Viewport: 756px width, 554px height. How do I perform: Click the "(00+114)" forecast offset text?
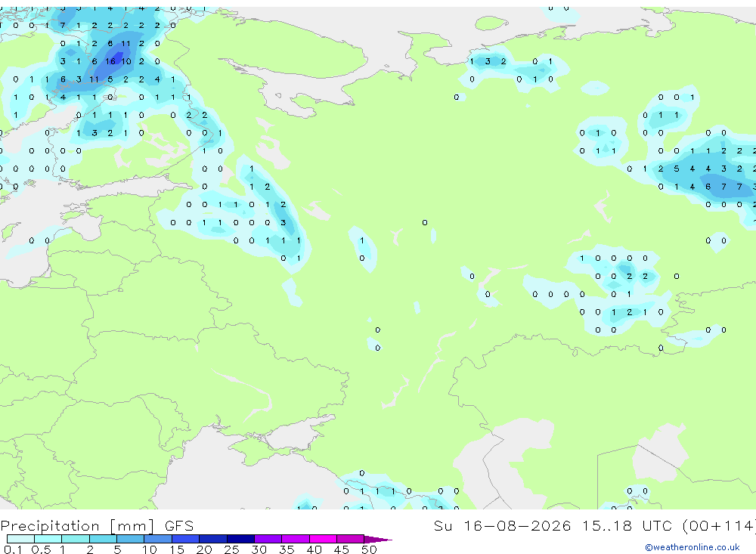(x=719, y=525)
